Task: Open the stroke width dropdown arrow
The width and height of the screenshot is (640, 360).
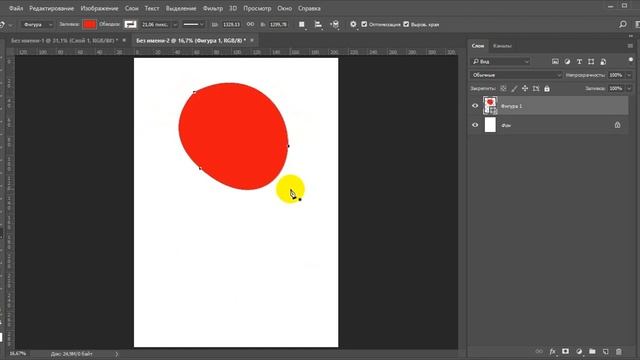Action: [x=175, y=24]
